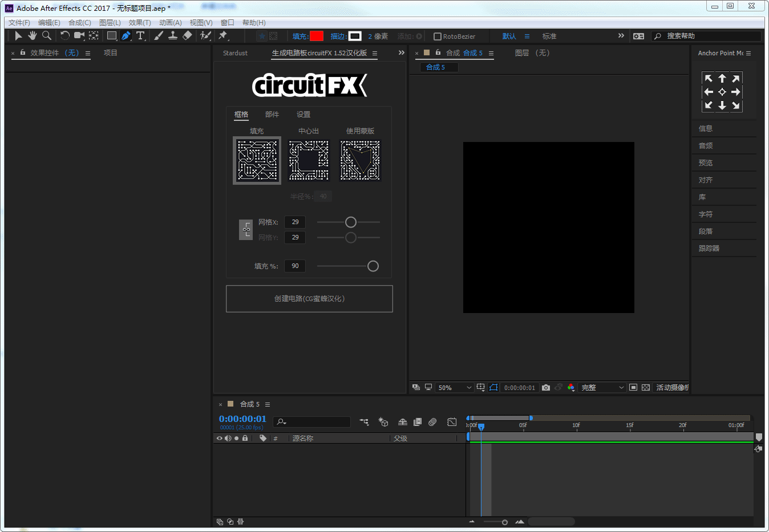The height and width of the screenshot is (532, 769).
Task: Toggle motion blur switch in timeline
Action: [x=432, y=422]
